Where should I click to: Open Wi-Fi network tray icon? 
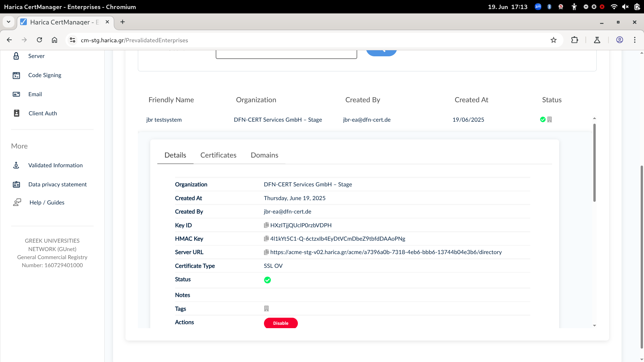point(614,7)
